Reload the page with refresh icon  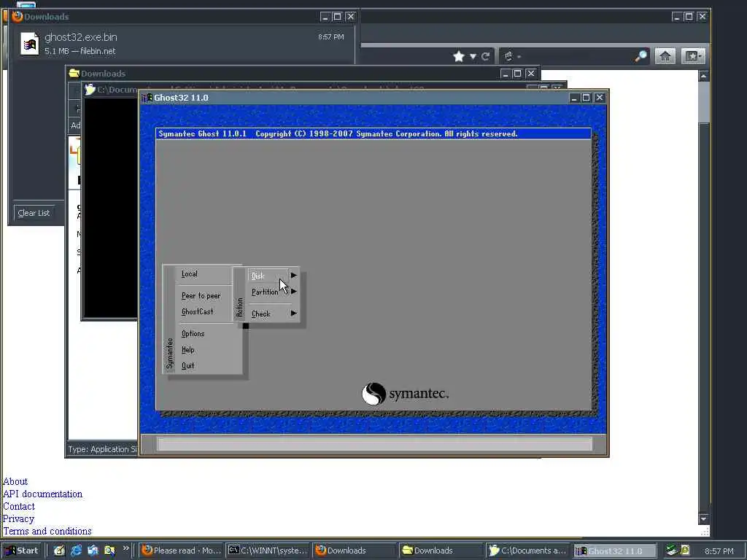485,57
